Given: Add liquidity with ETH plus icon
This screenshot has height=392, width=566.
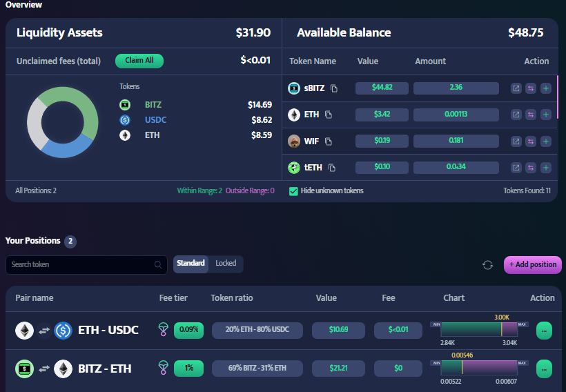Looking at the screenshot, I should (x=546, y=115).
